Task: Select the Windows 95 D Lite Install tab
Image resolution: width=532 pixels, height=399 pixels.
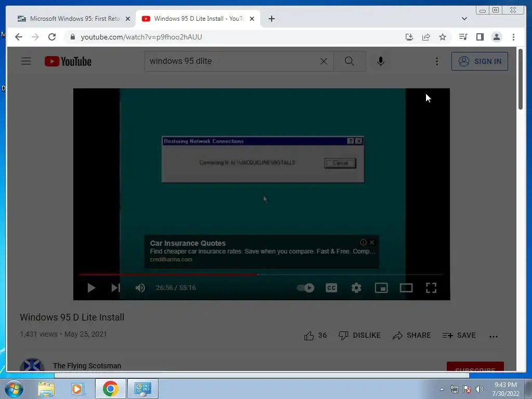Action: click(198, 19)
